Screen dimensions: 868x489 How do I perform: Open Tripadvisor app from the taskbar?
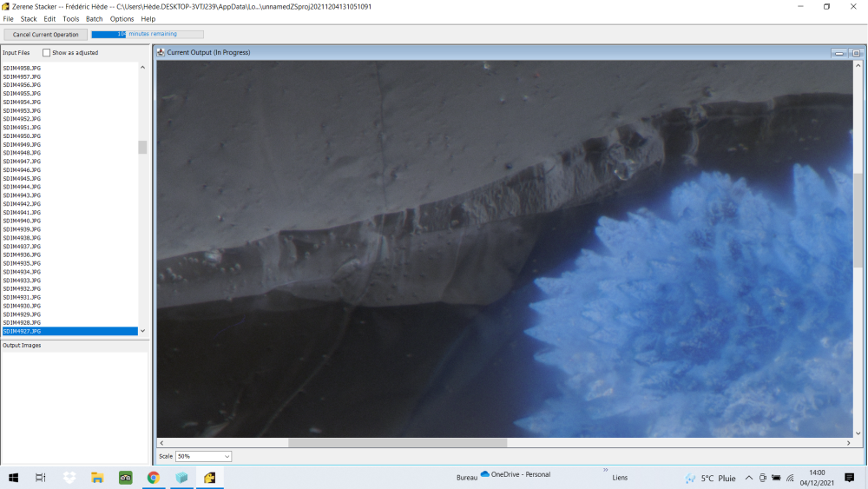tap(126, 478)
